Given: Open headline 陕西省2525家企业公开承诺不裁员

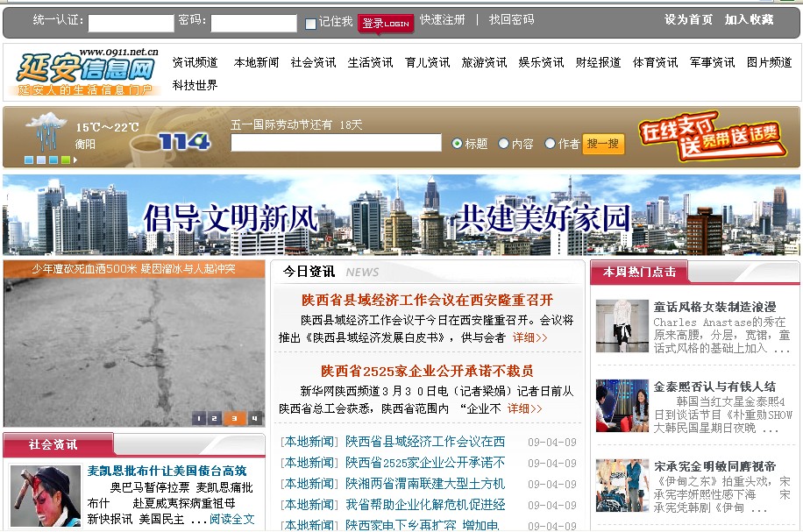Looking at the screenshot, I should coord(427,371).
